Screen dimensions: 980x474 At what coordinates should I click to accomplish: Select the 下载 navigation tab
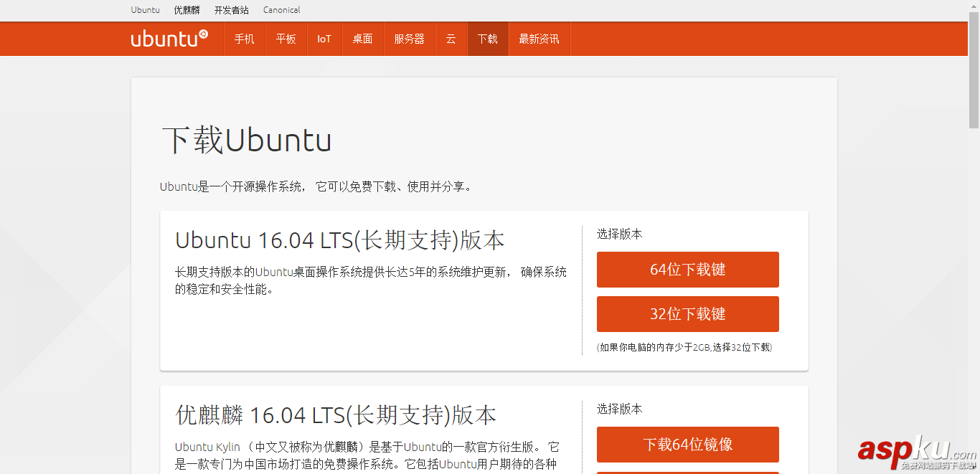pos(488,39)
